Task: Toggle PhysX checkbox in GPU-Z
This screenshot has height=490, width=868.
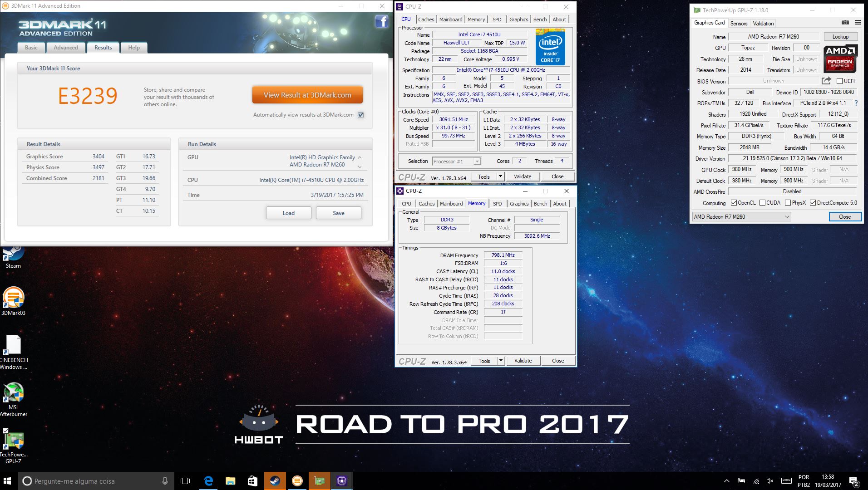Action: 788,203
